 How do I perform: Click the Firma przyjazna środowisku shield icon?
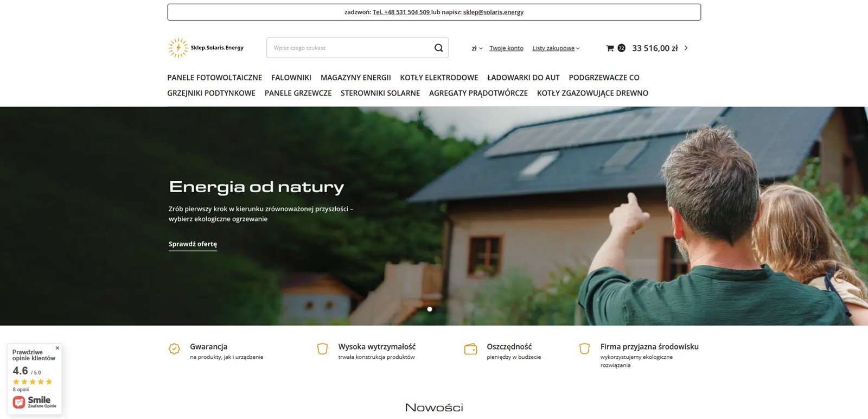[x=584, y=349]
